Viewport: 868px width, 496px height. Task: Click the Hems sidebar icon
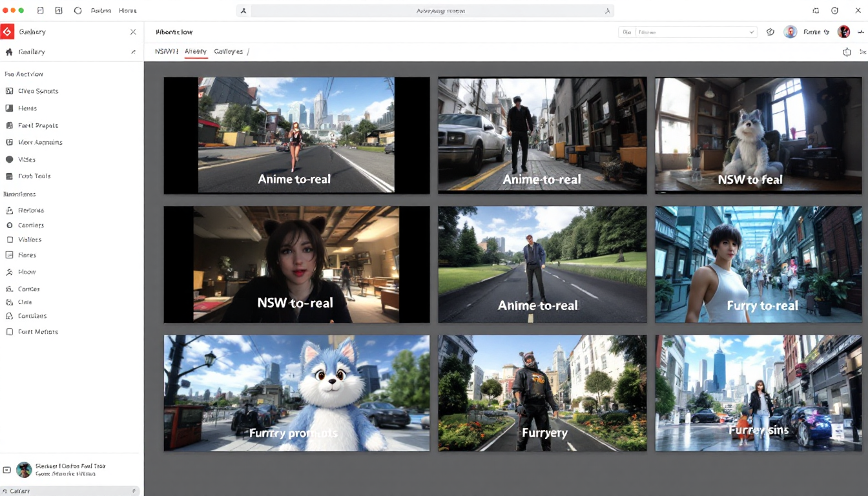[9, 108]
